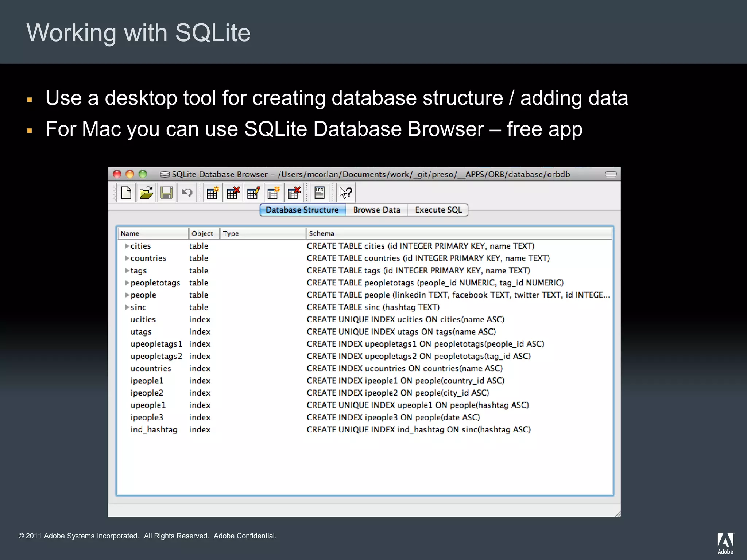This screenshot has width=747, height=560.
Task: Click the Name column header
Action: [x=153, y=233]
